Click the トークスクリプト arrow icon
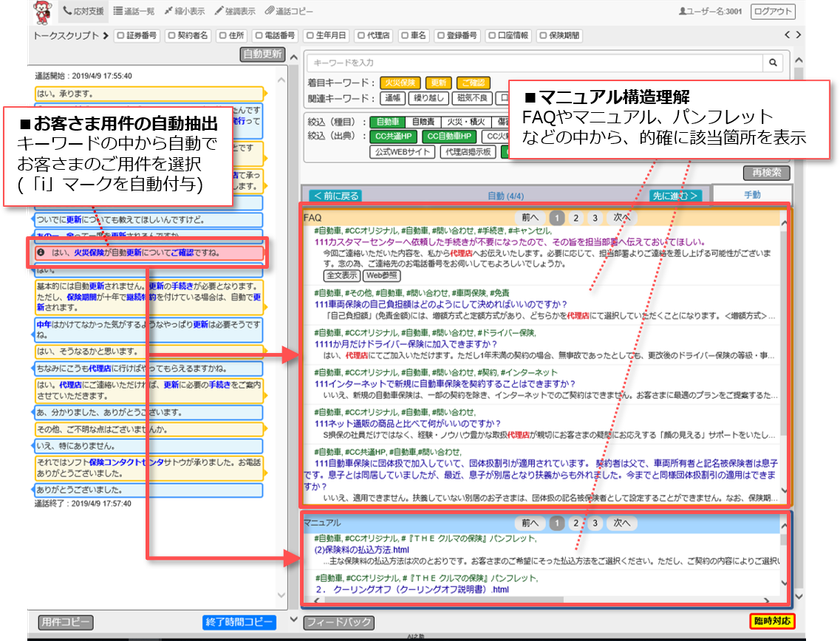Screen dimensions: 840x641 click(x=105, y=33)
